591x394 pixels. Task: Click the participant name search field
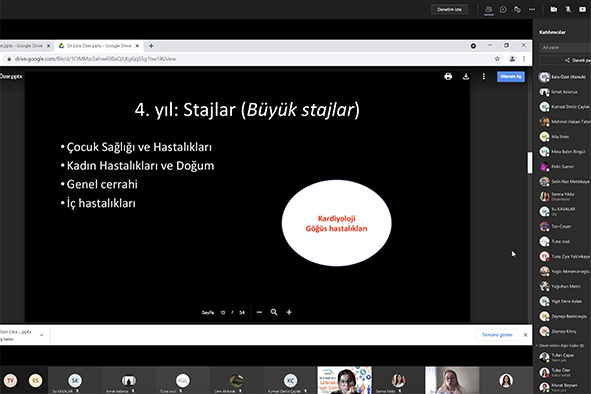[565, 48]
